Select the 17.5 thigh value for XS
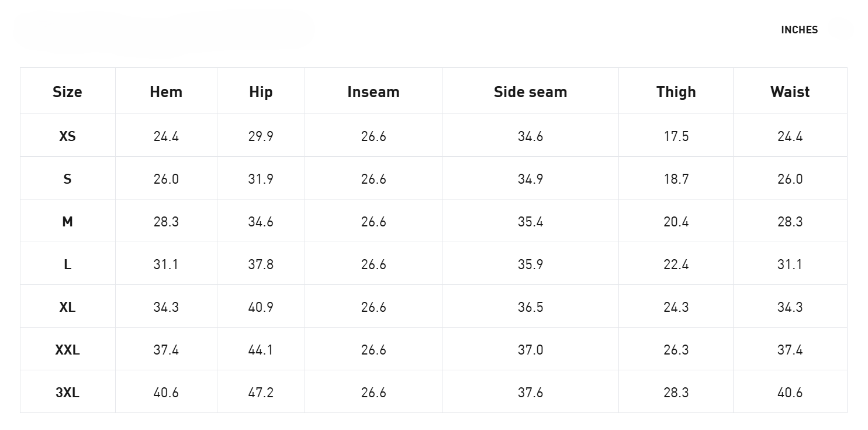 [676, 136]
